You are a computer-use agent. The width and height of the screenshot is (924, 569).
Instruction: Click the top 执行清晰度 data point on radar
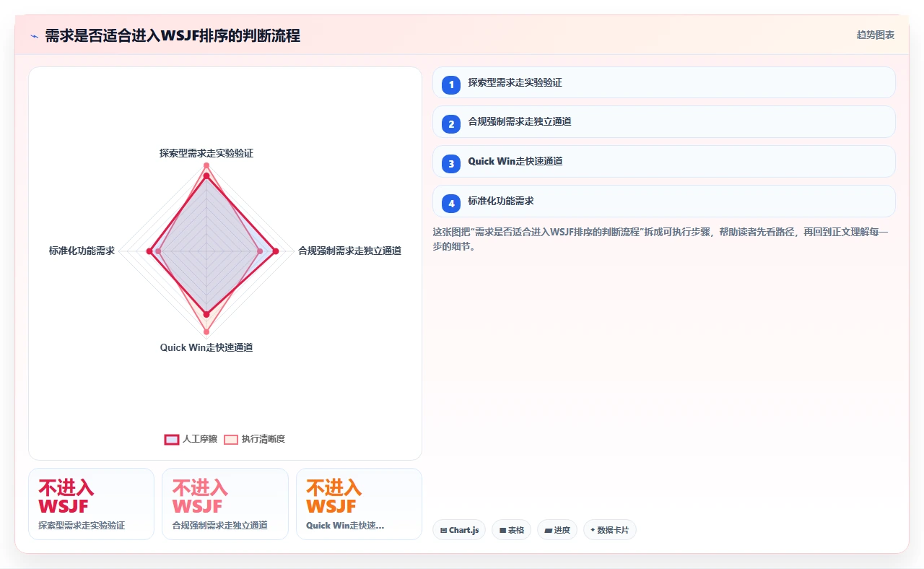[206, 166]
